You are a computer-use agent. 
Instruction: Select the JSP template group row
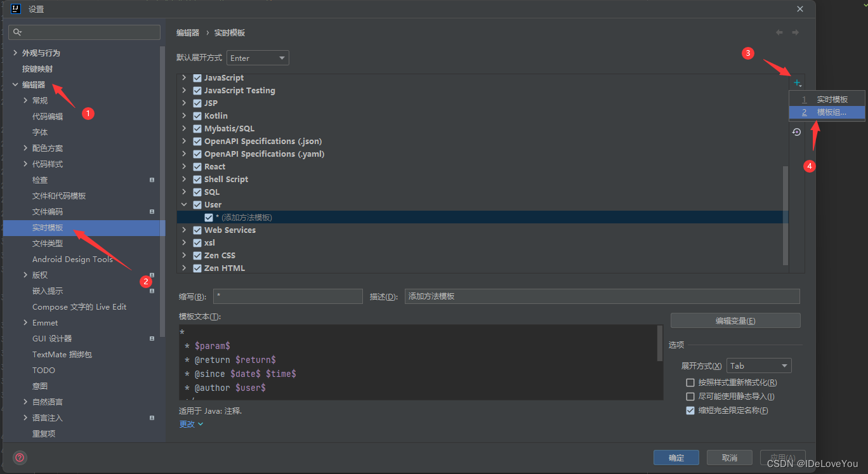click(x=482, y=103)
